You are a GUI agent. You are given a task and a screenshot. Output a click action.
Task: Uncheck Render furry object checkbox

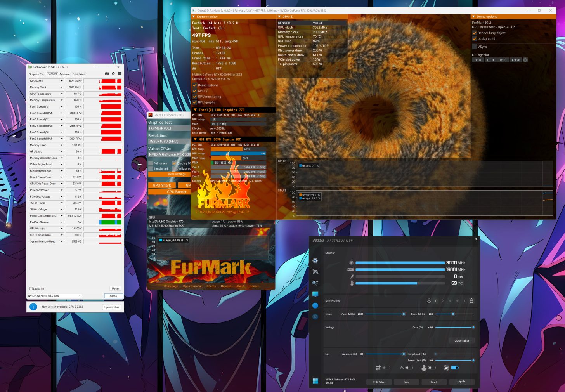tap(475, 33)
